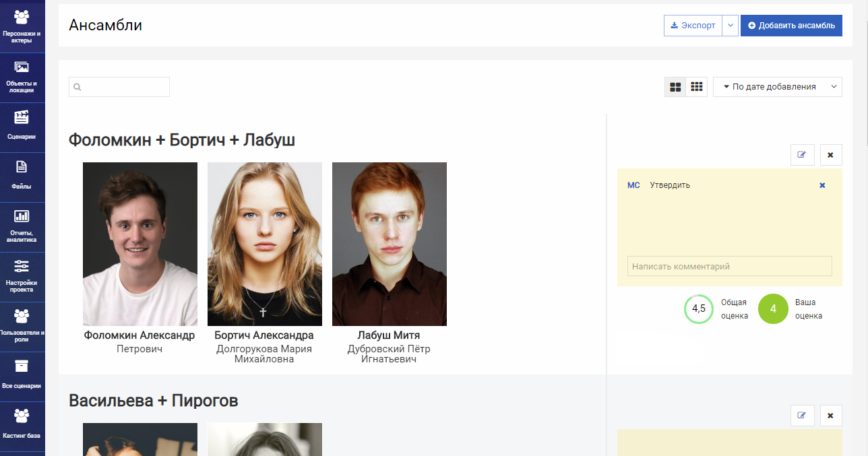Open Персонажи и актеры sidebar section

pos(22,27)
